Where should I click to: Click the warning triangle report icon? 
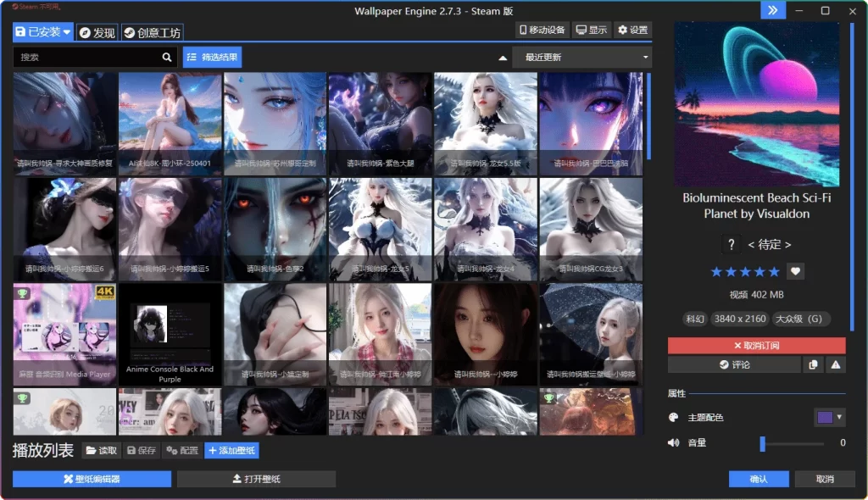coord(836,364)
